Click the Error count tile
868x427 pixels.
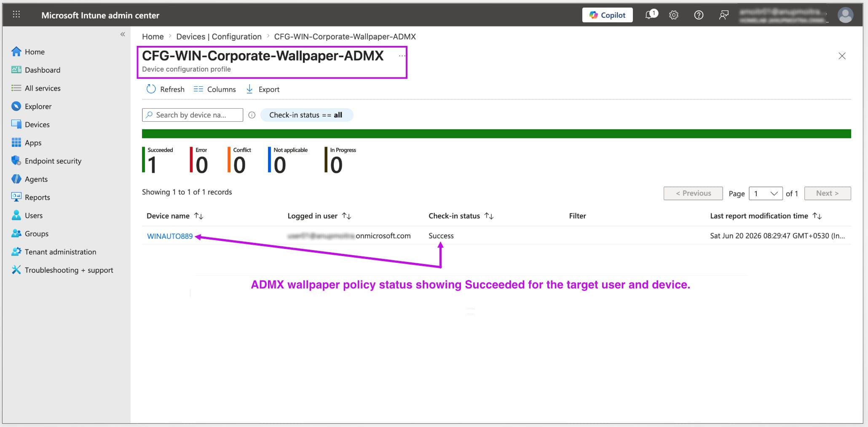click(199, 160)
